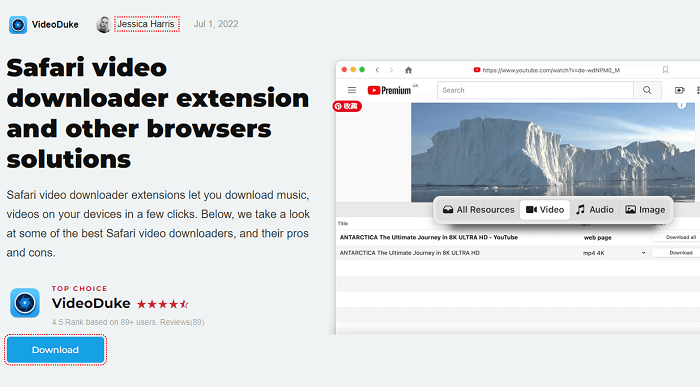Screen dimensions: 700x387
Task: Click the create video camera icon
Action: tap(679, 90)
